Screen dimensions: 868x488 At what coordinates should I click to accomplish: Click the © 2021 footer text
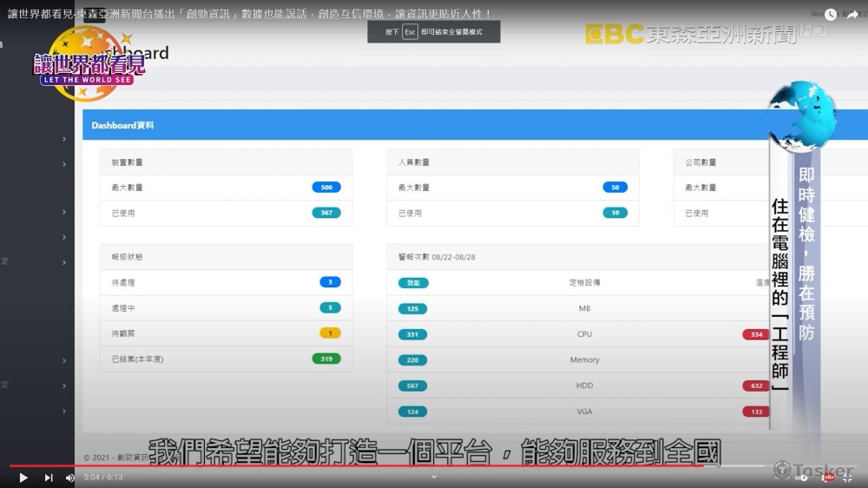[x=115, y=458]
